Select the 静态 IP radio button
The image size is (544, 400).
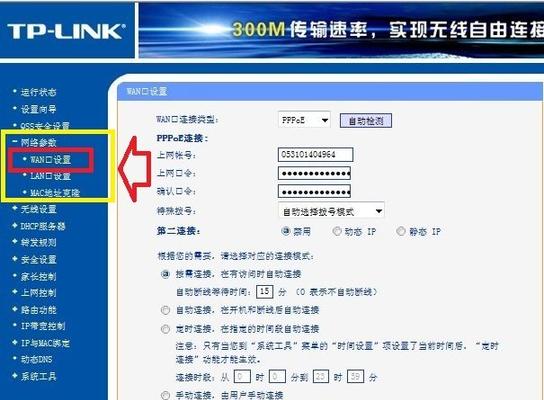pos(401,231)
